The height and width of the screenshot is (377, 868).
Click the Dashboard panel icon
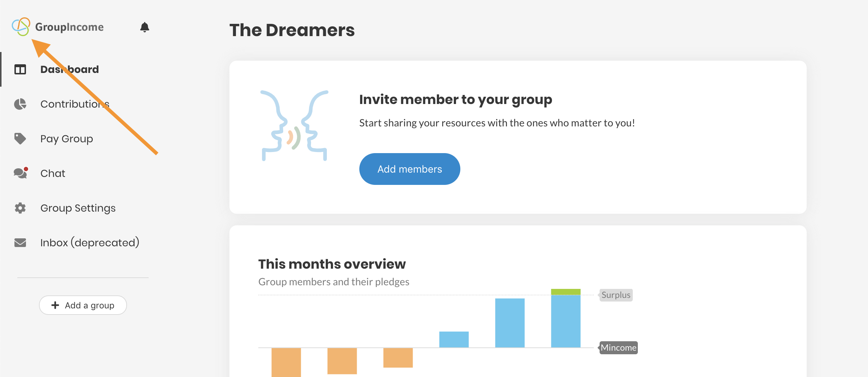coord(20,69)
